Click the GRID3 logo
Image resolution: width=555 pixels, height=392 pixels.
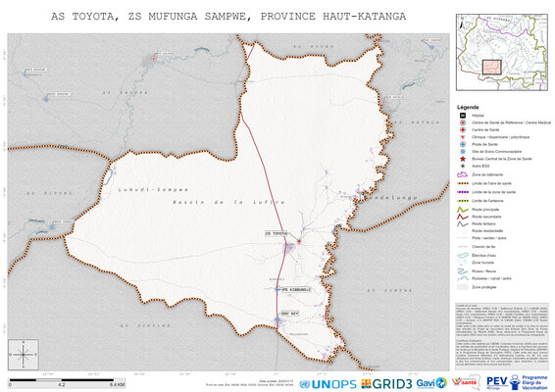[386, 384]
